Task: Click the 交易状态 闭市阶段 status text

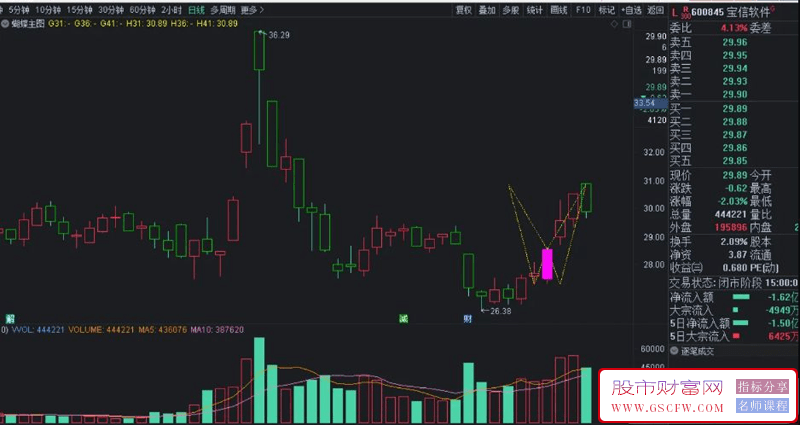Action: (x=717, y=283)
